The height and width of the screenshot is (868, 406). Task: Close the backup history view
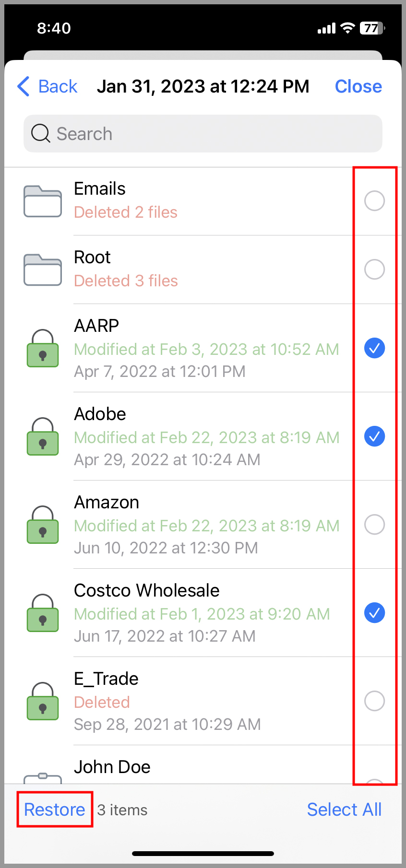pos(358,86)
